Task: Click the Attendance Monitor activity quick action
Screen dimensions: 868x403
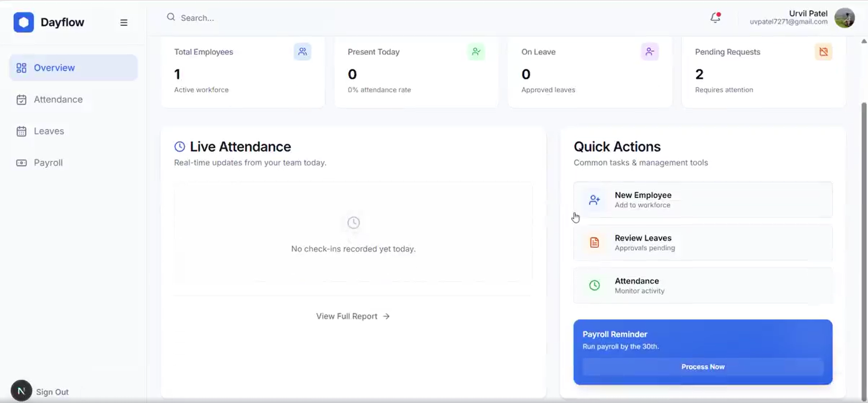Action: [x=702, y=286]
